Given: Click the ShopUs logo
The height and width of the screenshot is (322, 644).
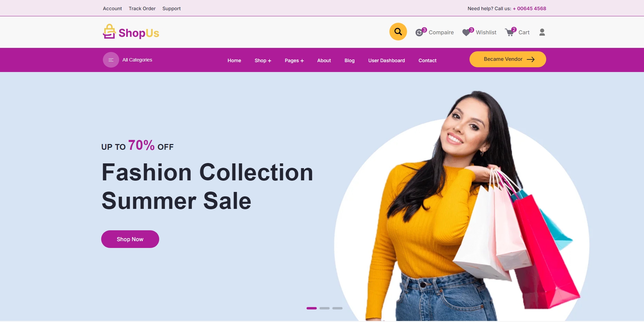Looking at the screenshot, I should pos(131,32).
